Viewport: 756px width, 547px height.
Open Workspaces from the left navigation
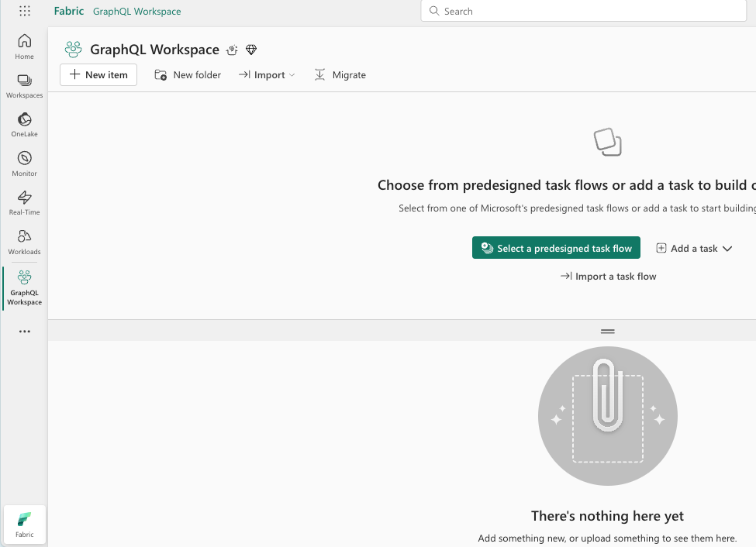tap(25, 86)
